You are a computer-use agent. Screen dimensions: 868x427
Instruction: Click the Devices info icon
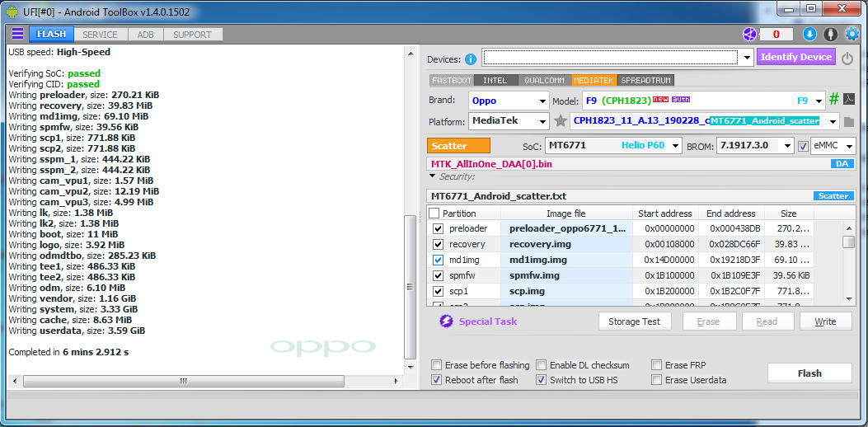pos(471,59)
